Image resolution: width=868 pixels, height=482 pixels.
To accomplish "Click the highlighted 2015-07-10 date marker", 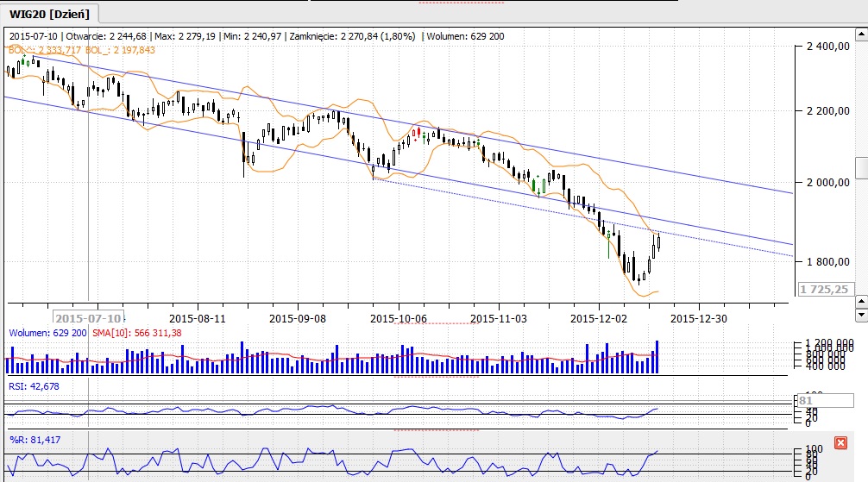I will 87,317.
